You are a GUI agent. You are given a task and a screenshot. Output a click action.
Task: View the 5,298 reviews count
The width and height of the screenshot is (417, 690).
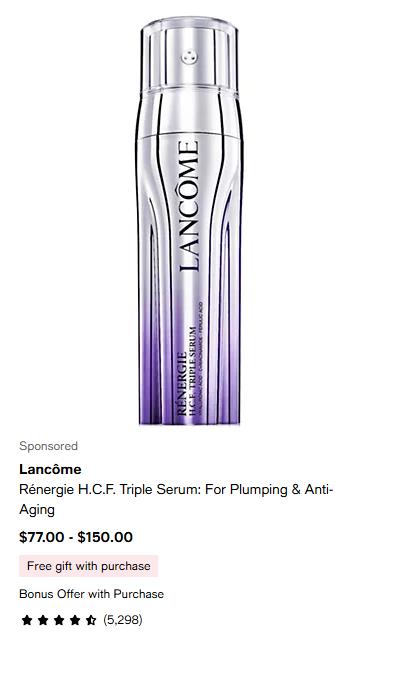pyautogui.click(x=123, y=620)
